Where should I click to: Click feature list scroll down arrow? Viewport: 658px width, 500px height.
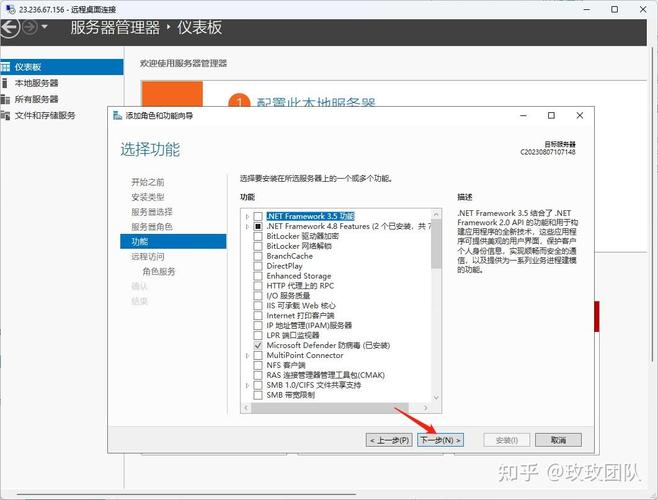[x=436, y=397]
